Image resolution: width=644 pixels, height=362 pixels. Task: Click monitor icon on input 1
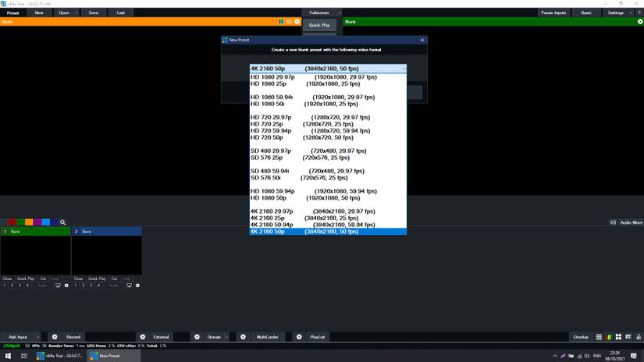click(58, 286)
